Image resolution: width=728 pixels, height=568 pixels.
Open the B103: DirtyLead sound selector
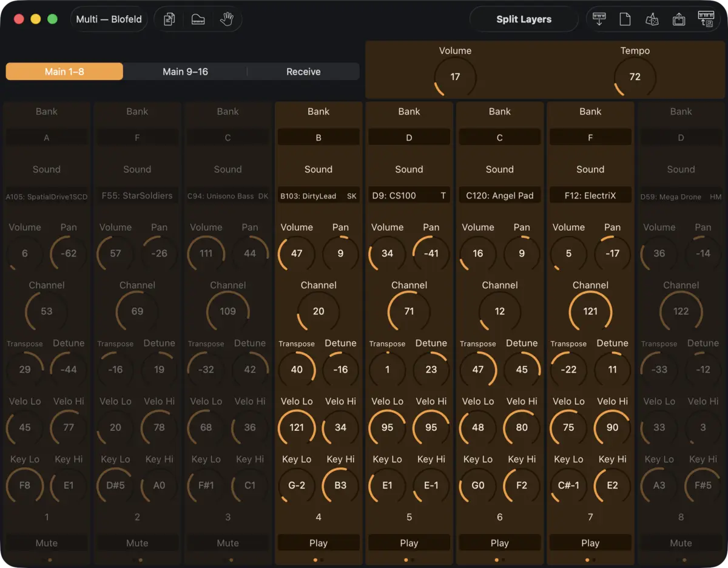click(x=318, y=195)
